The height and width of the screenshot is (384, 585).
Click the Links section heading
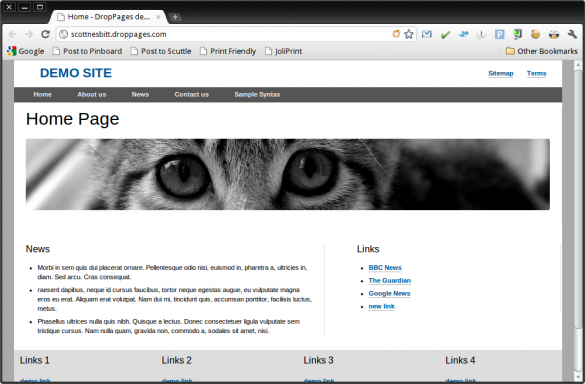click(368, 249)
